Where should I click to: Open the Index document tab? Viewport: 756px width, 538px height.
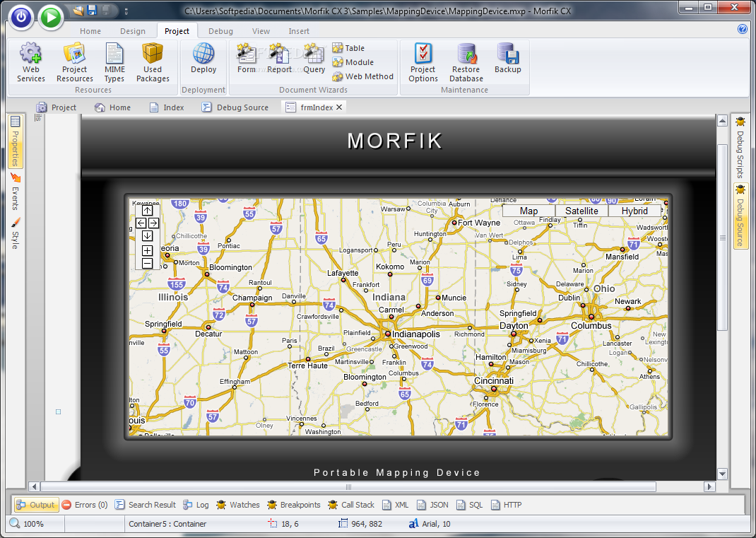(x=167, y=107)
